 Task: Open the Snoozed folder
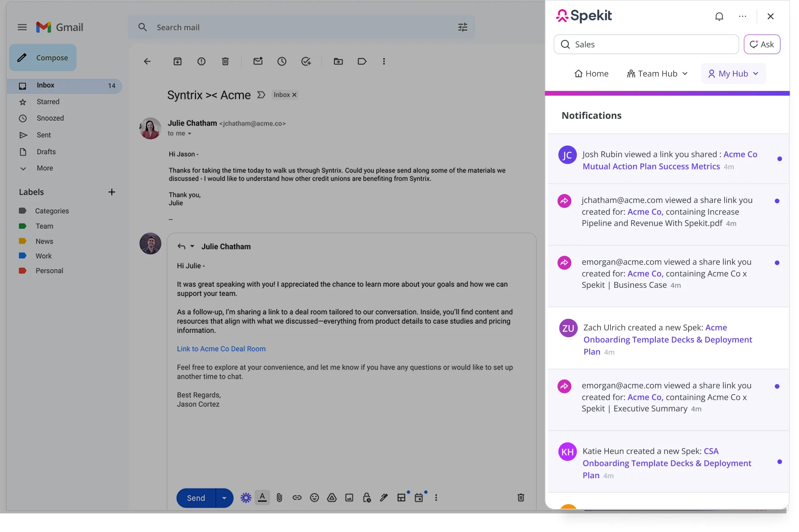[50, 118]
